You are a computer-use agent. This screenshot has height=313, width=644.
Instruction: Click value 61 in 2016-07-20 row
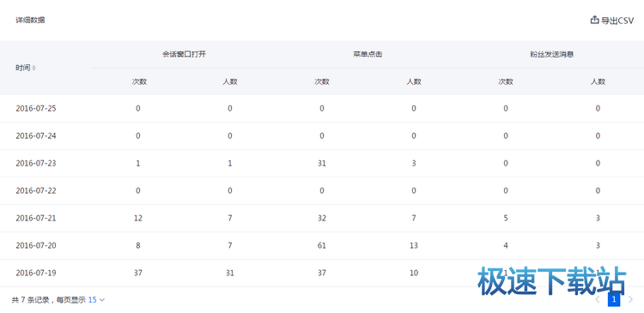[322, 246]
